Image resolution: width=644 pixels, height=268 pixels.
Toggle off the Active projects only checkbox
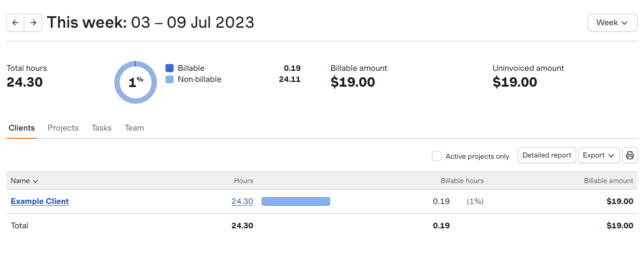(437, 156)
